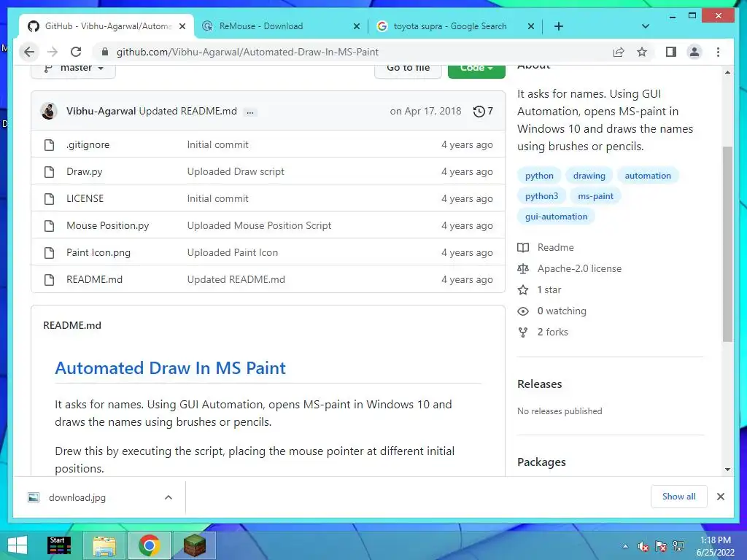Open Uploaded Mouse Position Script commit message
747x560 pixels.
pos(259,226)
